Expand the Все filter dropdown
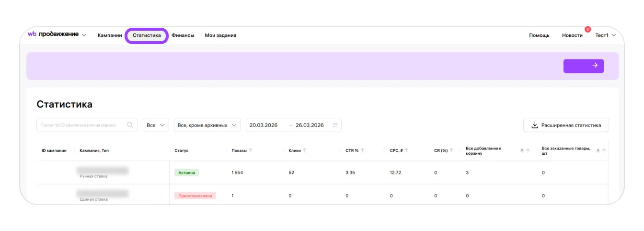This screenshot has width=644, height=231. (x=156, y=125)
